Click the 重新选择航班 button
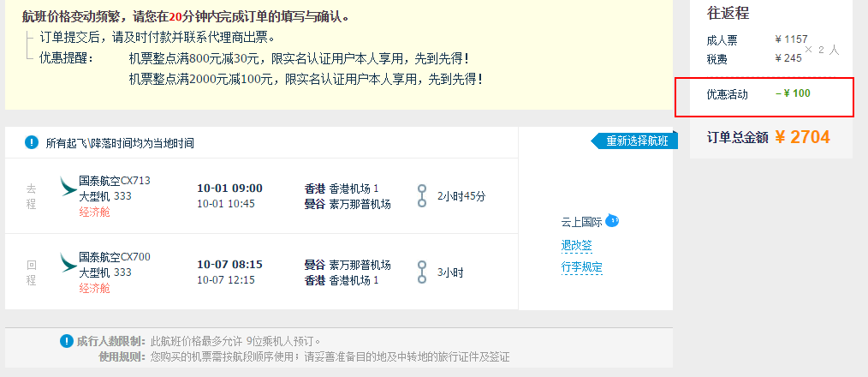 point(635,141)
